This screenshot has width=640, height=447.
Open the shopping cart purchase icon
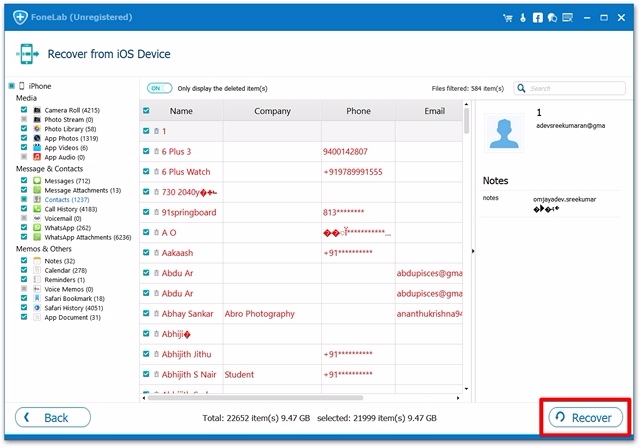(x=508, y=18)
